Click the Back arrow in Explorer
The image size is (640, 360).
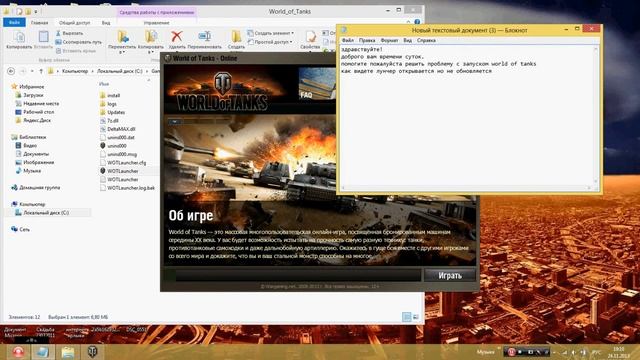[11, 71]
